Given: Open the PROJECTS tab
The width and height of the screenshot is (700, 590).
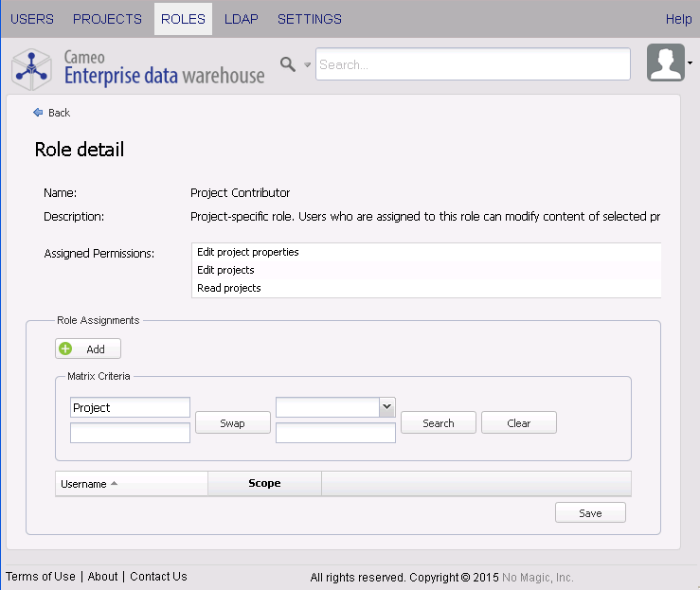Looking at the screenshot, I should pos(107,19).
